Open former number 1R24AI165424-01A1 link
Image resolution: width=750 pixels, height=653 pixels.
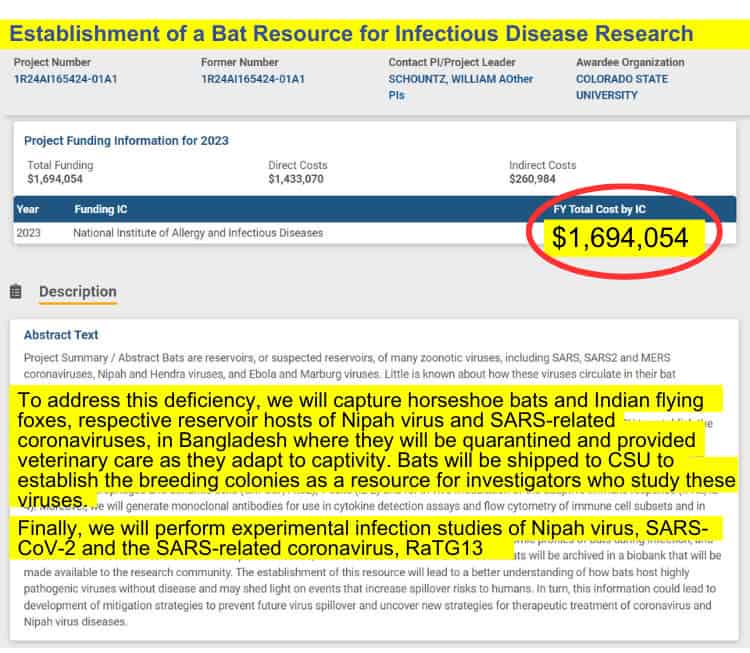point(253,79)
